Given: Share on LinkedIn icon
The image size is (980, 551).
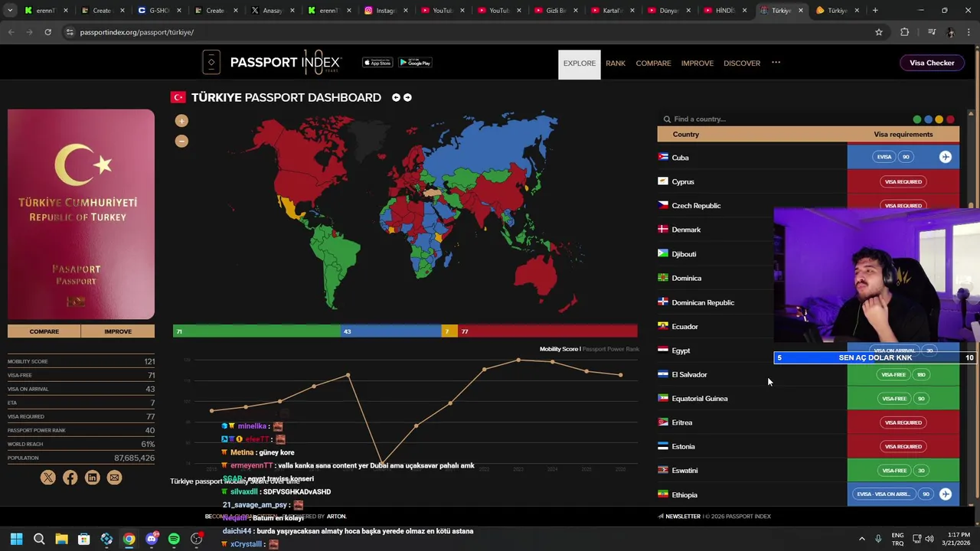Looking at the screenshot, I should (x=93, y=478).
